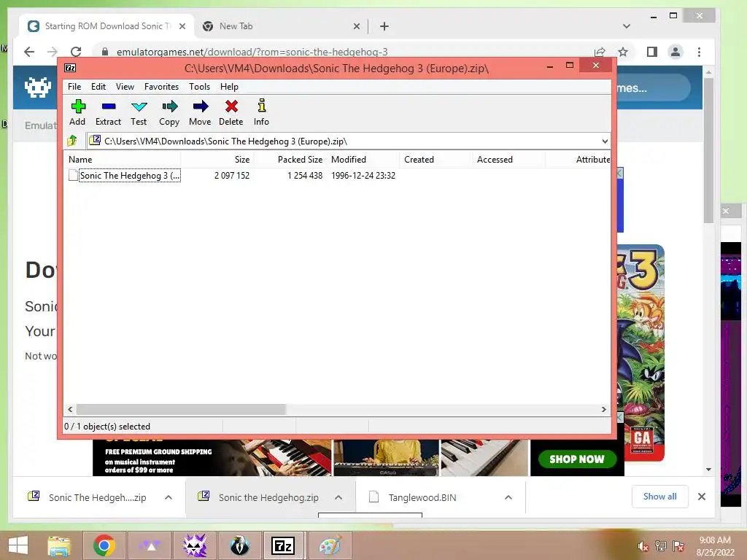Image resolution: width=747 pixels, height=560 pixels.
Task: Close the Starting ROM Download tab
Action: 182,26
